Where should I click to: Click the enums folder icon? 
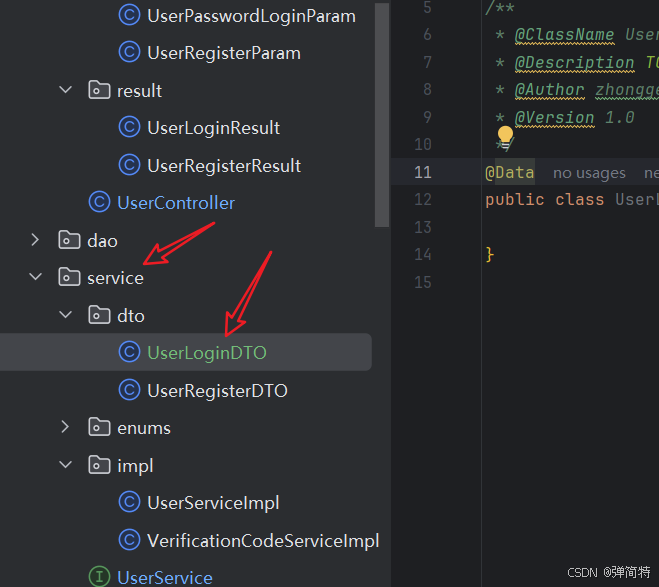pos(99,427)
